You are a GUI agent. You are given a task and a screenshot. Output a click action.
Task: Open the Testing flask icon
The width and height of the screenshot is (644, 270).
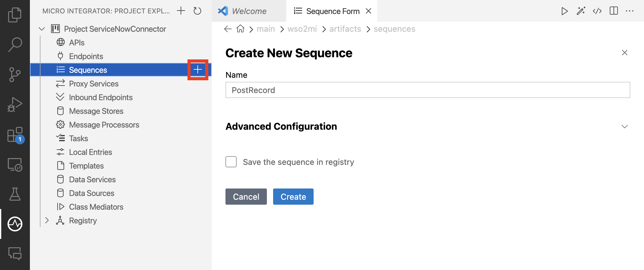pos(15,194)
